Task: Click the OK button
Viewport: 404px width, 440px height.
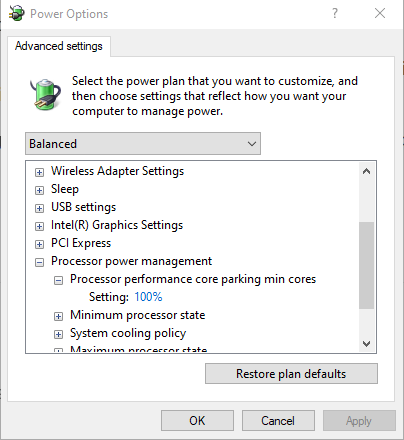Action: 197,421
